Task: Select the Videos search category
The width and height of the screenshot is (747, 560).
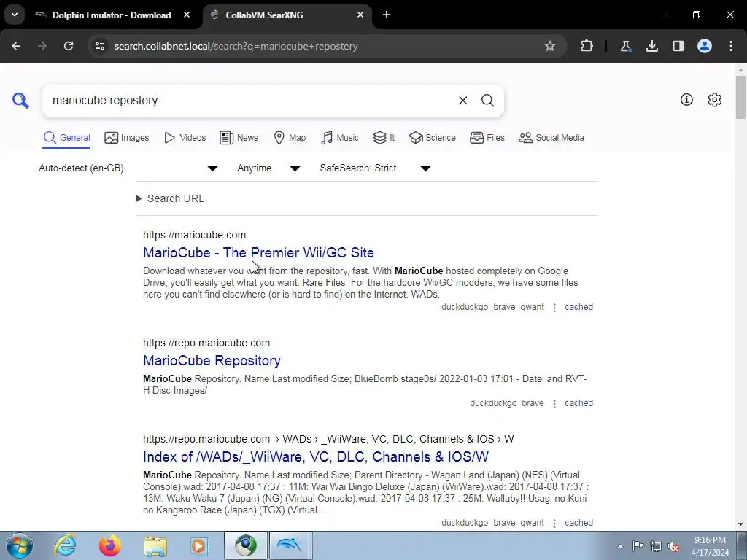Action: click(x=185, y=138)
